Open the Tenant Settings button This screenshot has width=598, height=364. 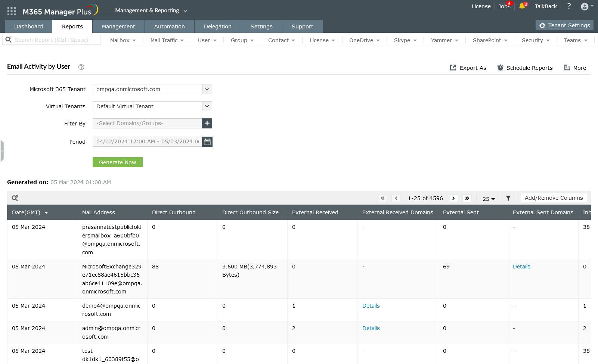pos(564,25)
